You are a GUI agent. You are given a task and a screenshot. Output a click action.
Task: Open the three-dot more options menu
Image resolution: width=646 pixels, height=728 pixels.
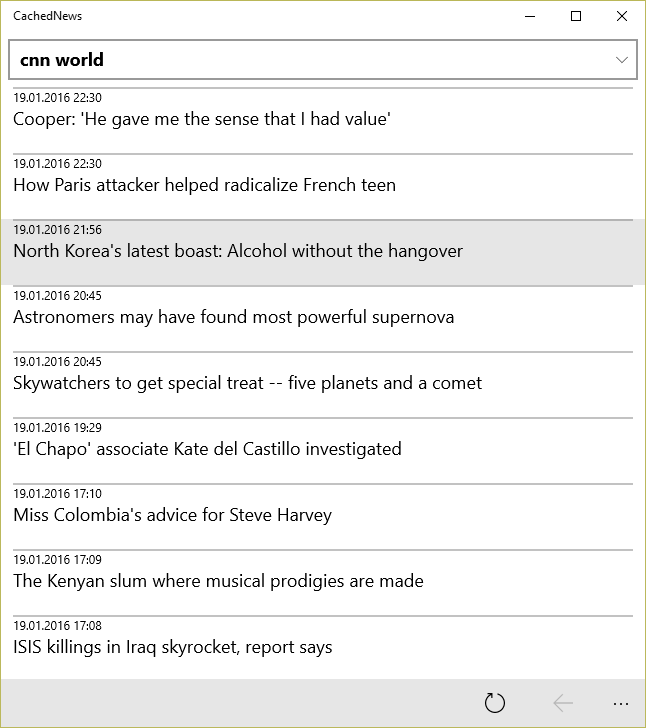pyautogui.click(x=620, y=703)
